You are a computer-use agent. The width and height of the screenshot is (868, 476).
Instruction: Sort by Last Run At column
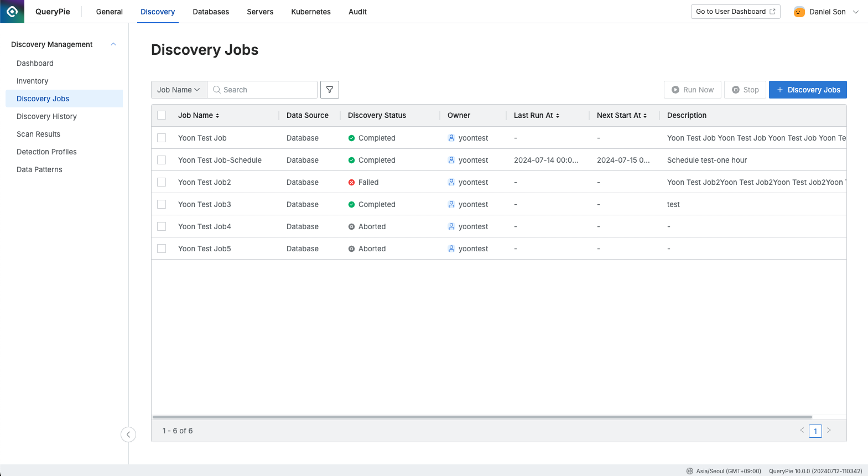tap(557, 116)
